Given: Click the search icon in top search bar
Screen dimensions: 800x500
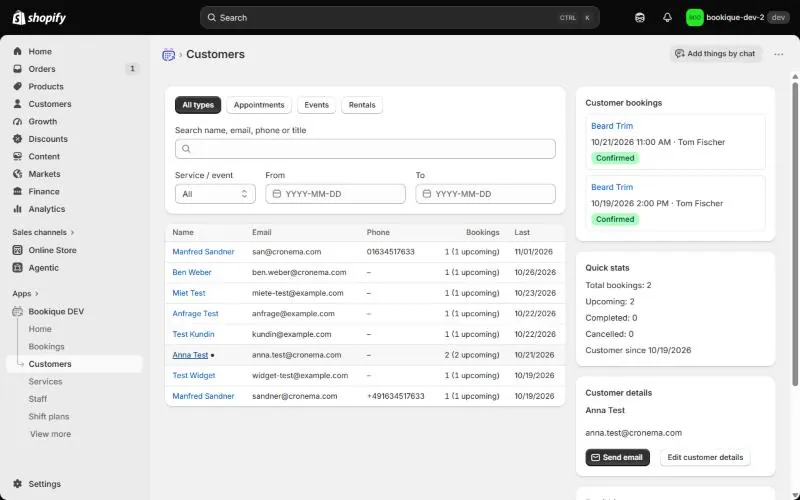Looking at the screenshot, I should (211, 18).
